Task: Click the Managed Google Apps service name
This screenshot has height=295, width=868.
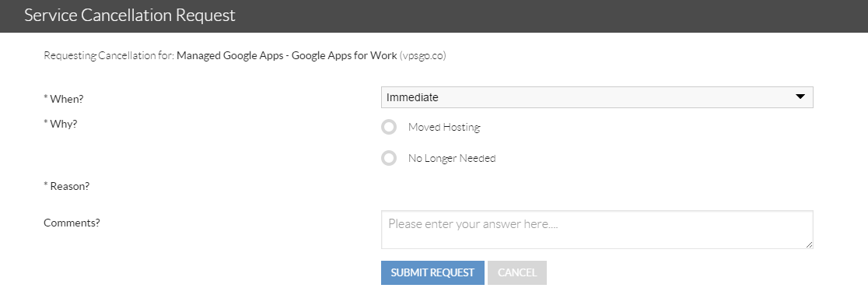Action: (287, 55)
